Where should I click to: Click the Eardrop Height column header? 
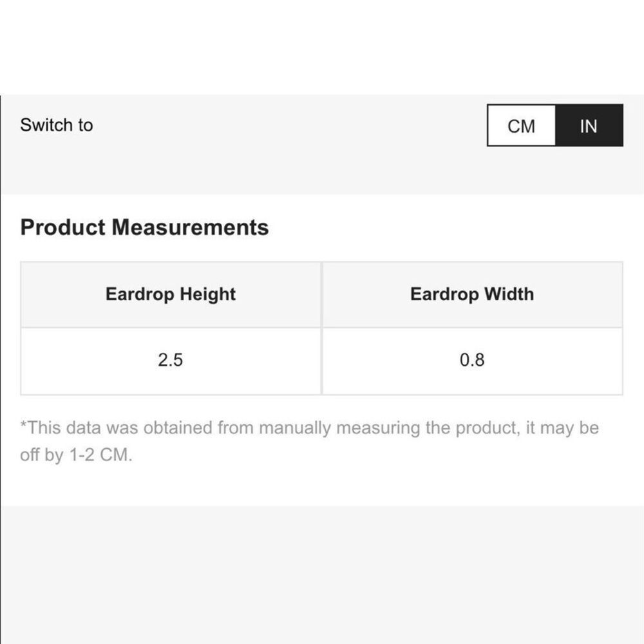[x=171, y=294]
